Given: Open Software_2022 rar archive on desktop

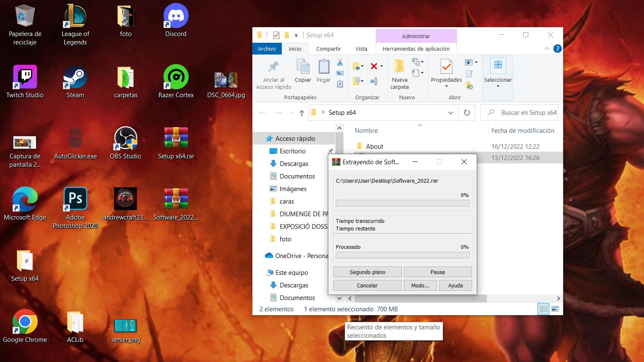Looking at the screenshot, I should (x=176, y=199).
